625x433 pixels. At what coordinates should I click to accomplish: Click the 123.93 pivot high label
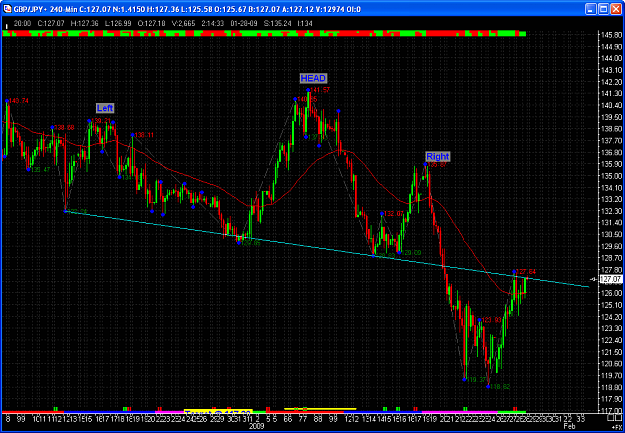pos(491,320)
